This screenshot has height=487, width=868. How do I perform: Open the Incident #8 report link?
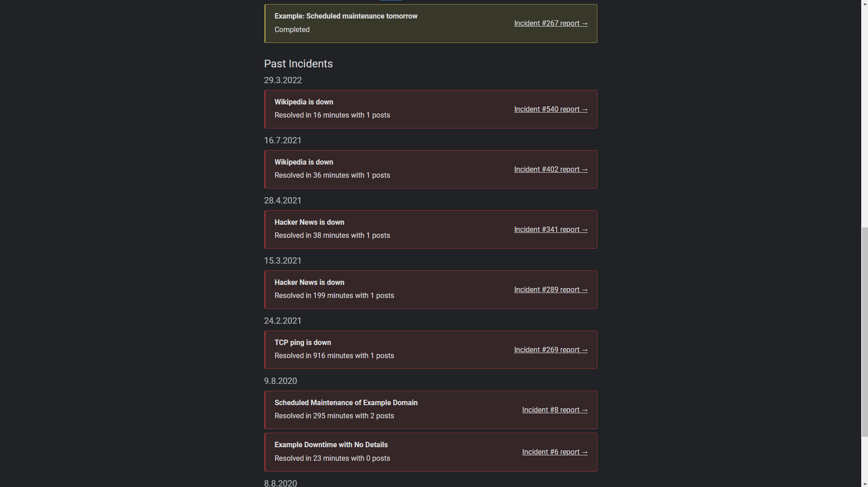[554, 410]
